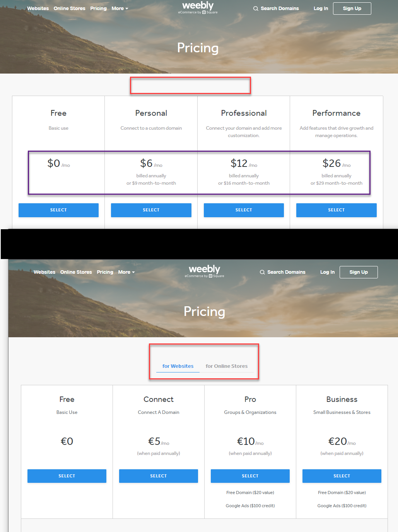Click the $12 /mo price
The height and width of the screenshot is (532, 398).
tap(244, 163)
